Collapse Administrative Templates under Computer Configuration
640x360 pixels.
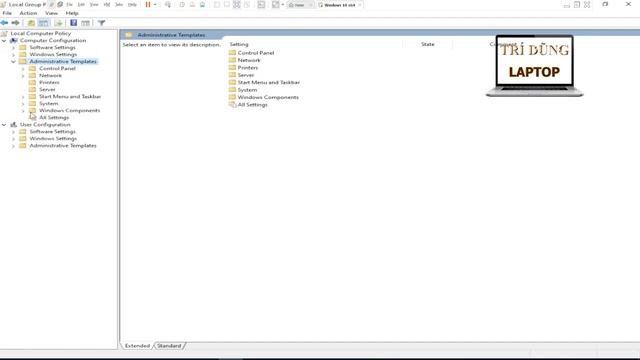[13, 61]
